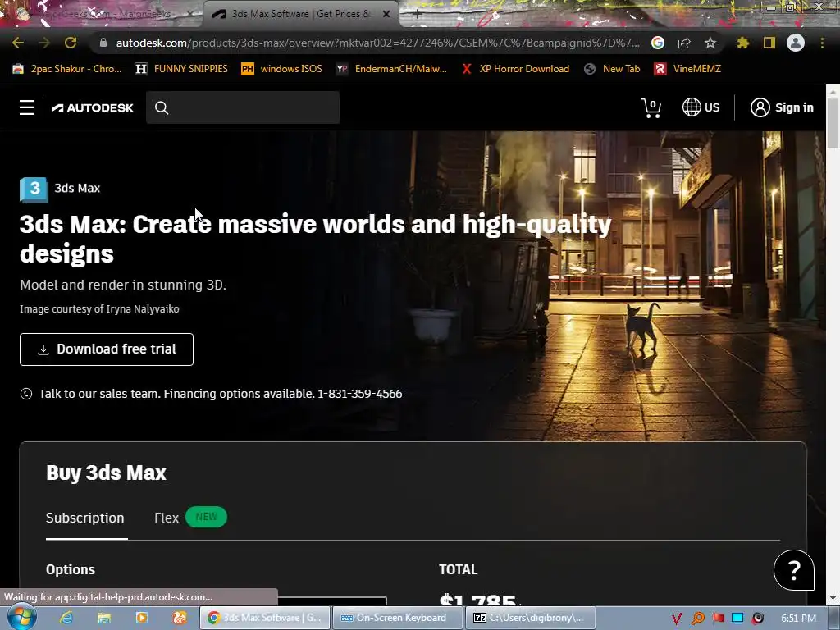Screen dimensions: 840x630
Task: Open the 2pac Shakur bookmark
Action: (x=67, y=69)
